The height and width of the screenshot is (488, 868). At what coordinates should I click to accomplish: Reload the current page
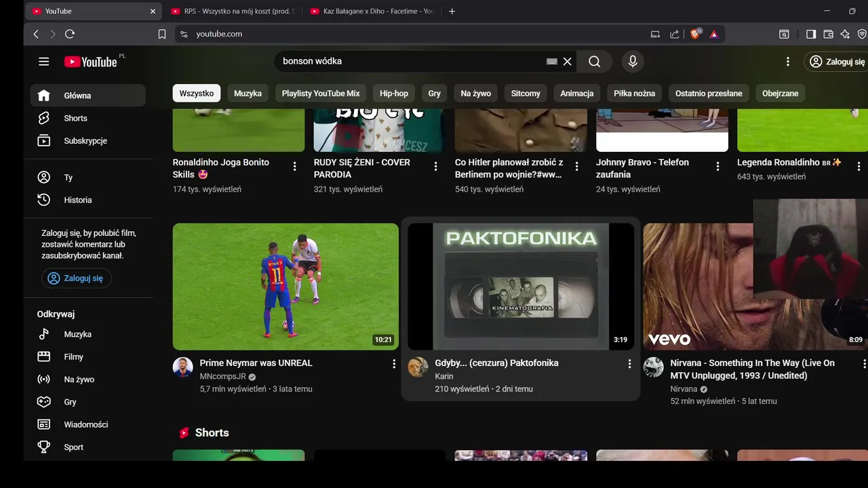70,34
